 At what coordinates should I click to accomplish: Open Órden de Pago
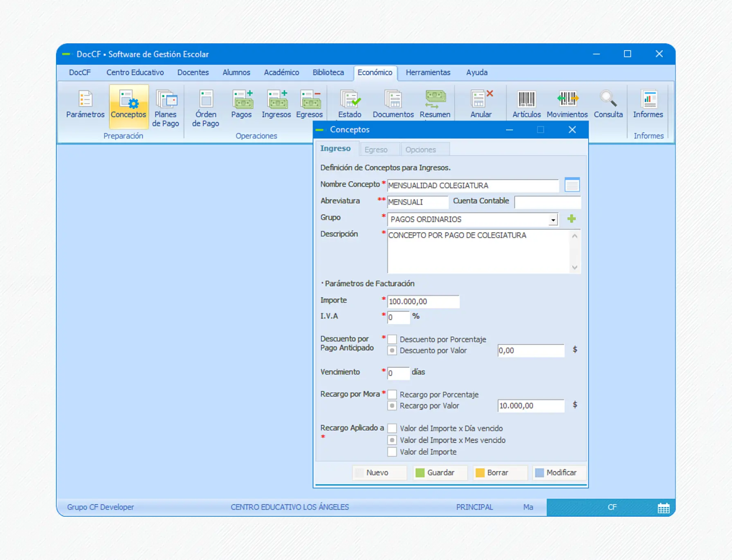(206, 108)
